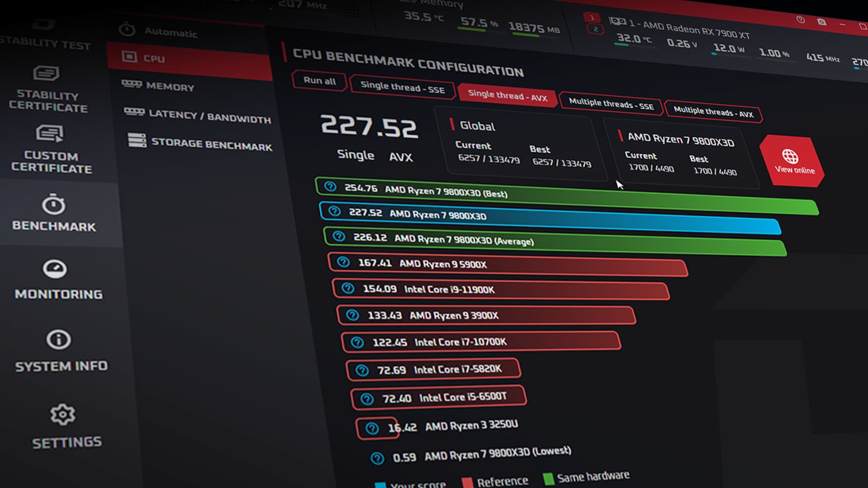Choose Storage Benchmark category
This screenshot has height=488, width=868.
[200, 143]
